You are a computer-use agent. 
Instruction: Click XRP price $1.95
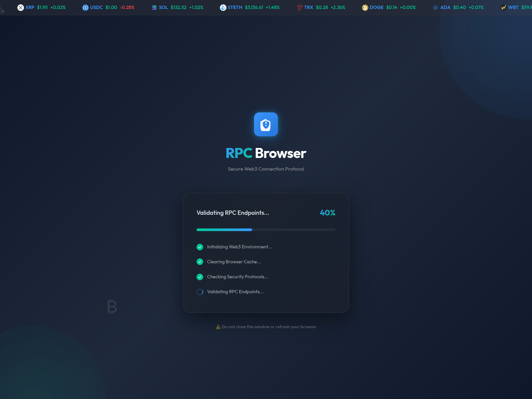[43, 7]
